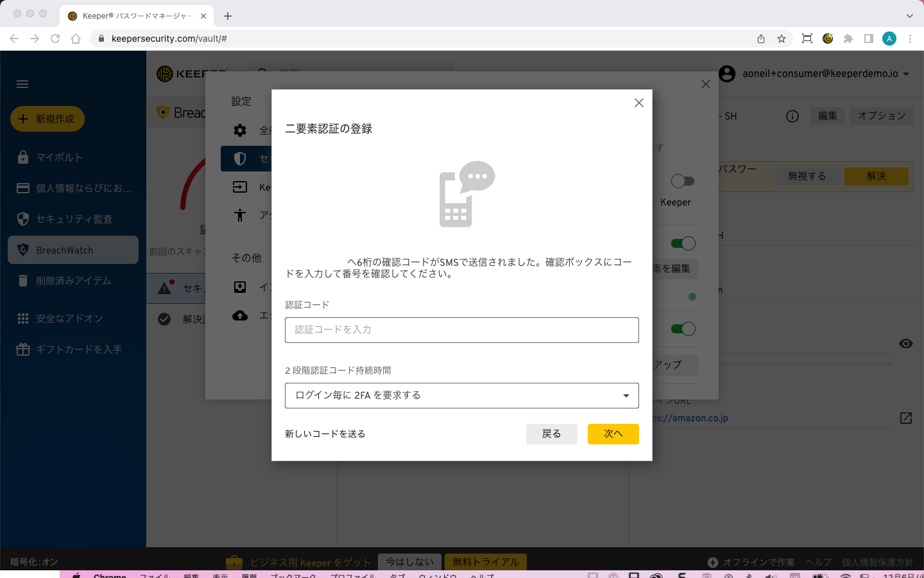This screenshot has width=924, height=578.
Task: Expand the account email dropdown
Action: (x=906, y=74)
